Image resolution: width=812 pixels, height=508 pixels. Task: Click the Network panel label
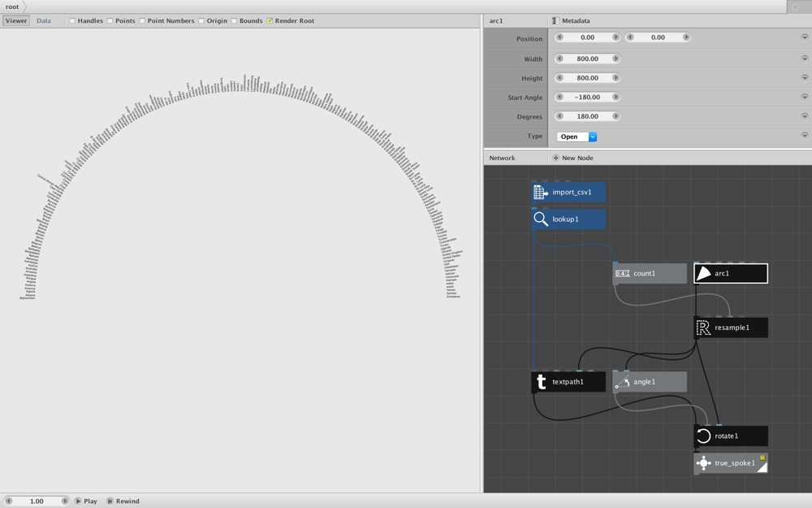coord(502,158)
